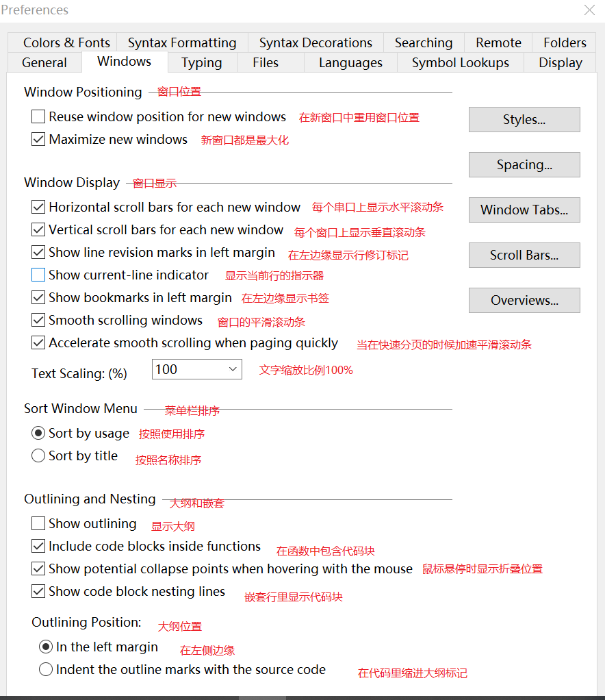
Task: Go to the Searching tab
Action: coord(424,43)
